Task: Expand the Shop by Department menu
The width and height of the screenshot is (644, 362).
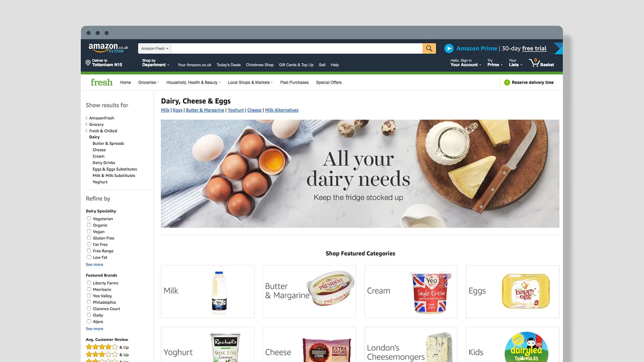Action: (x=155, y=63)
